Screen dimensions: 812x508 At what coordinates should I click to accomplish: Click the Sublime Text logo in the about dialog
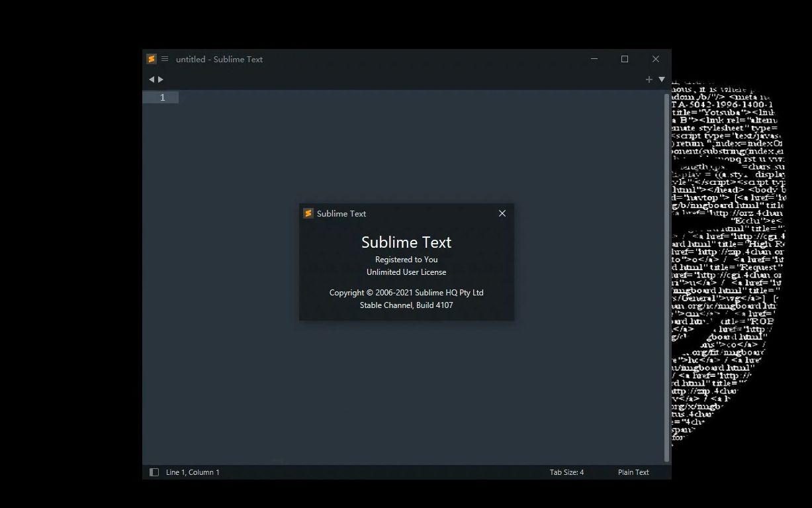pos(308,213)
